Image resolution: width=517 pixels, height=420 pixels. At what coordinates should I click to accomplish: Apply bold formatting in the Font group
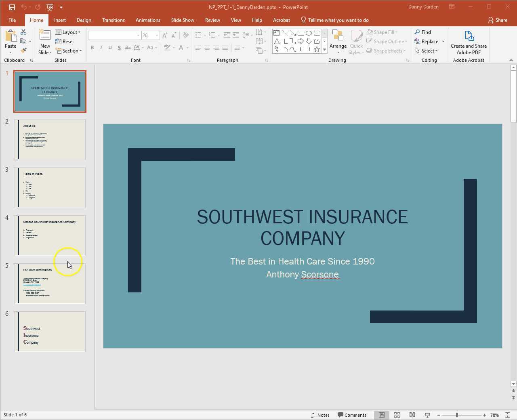tap(92, 48)
